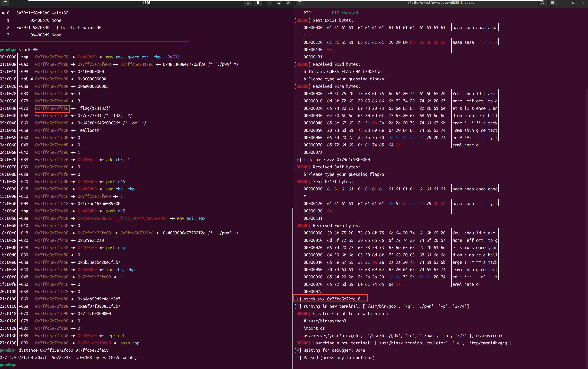588x369 pixels.
Task: Click the rsi-4 label in the stack dump
Action: pyautogui.click(x=27, y=79)
